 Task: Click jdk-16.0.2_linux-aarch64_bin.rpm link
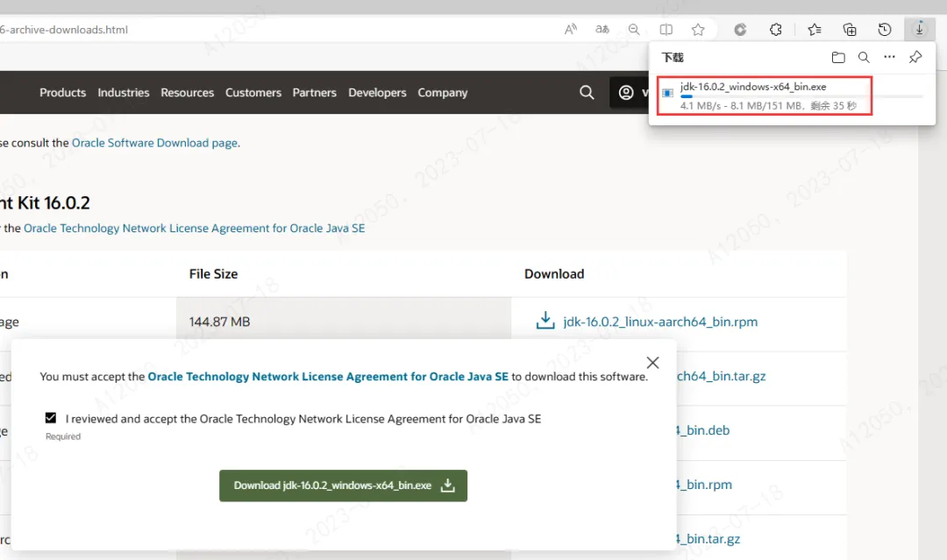tap(660, 322)
